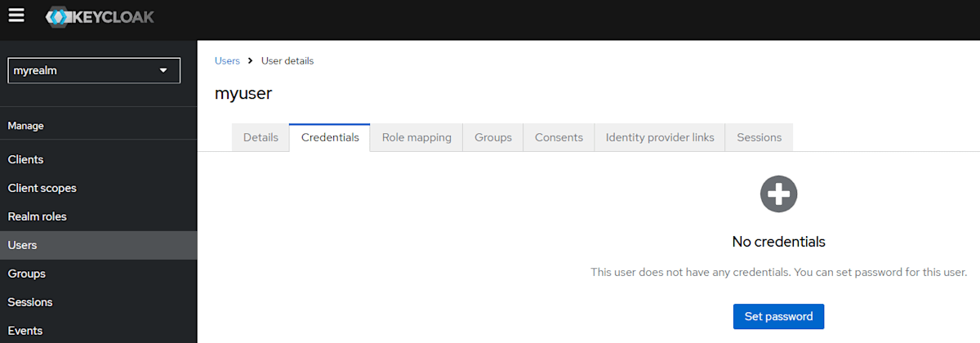Open Groups in the left sidebar
Viewport: 980px width, 343px height.
point(98,274)
